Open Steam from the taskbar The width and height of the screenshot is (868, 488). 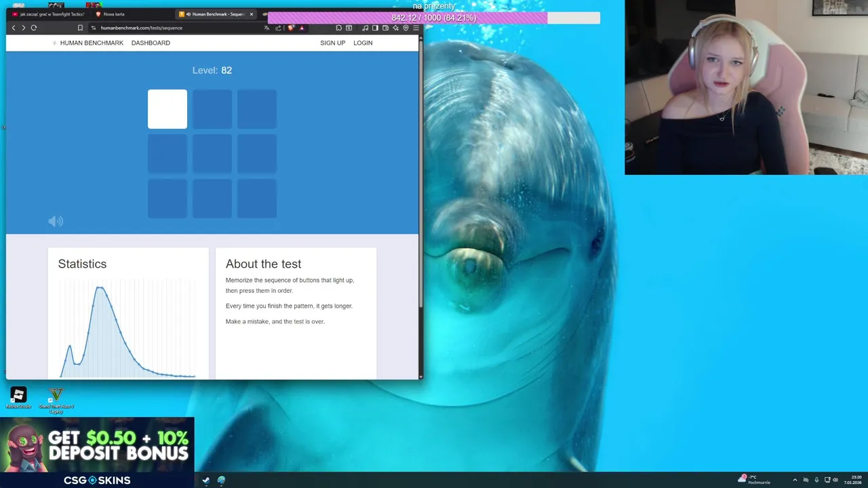[206, 480]
